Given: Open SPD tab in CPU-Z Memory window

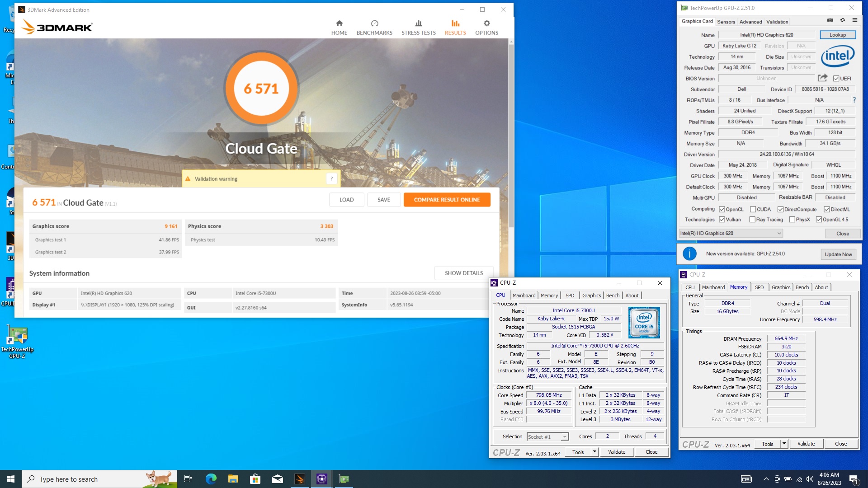Looking at the screenshot, I should tap(759, 287).
